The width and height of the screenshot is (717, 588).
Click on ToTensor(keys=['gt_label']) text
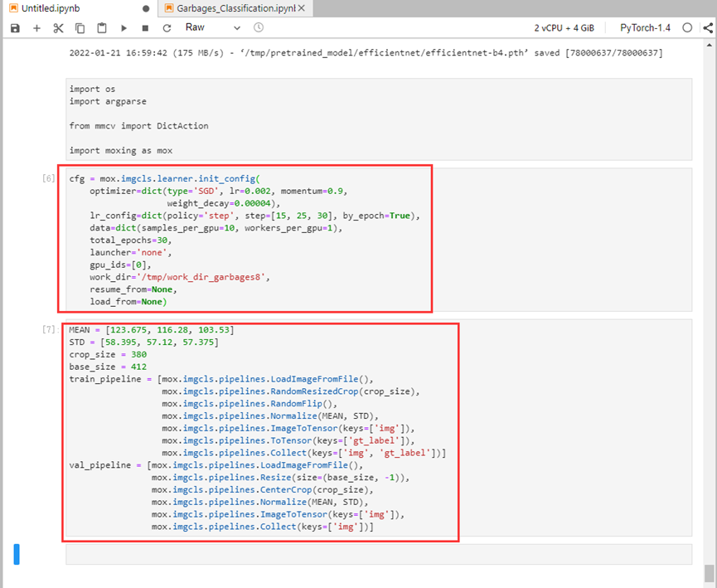[340, 440]
